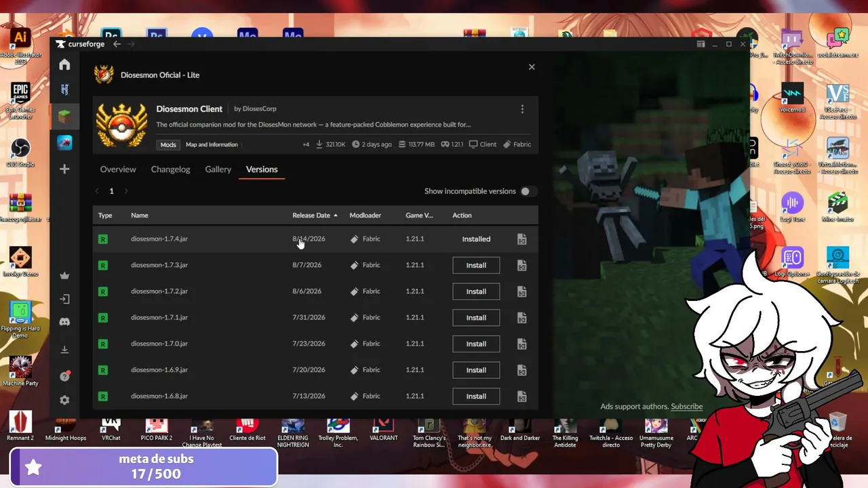Open the three-dot menu for Diosesmon Client
The image size is (868, 488).
pos(522,109)
